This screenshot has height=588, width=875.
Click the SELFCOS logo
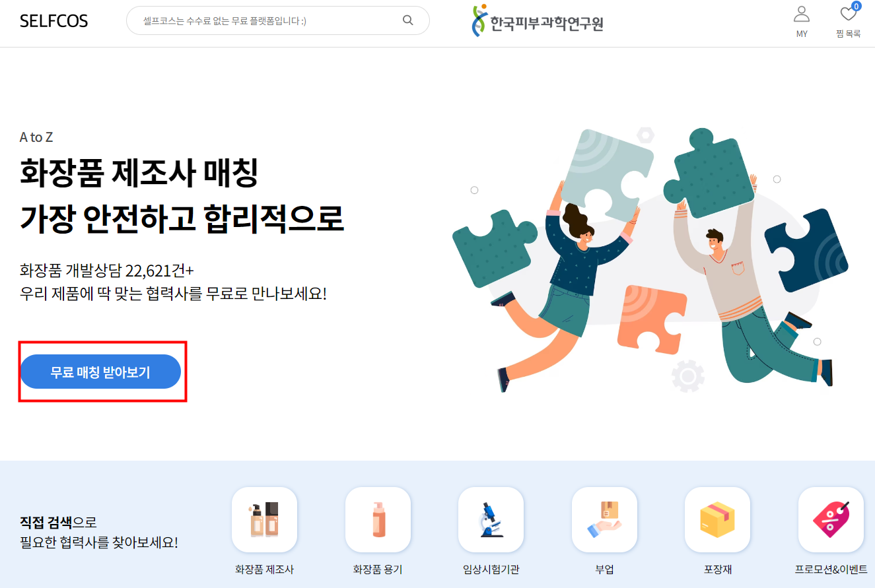[x=54, y=20]
